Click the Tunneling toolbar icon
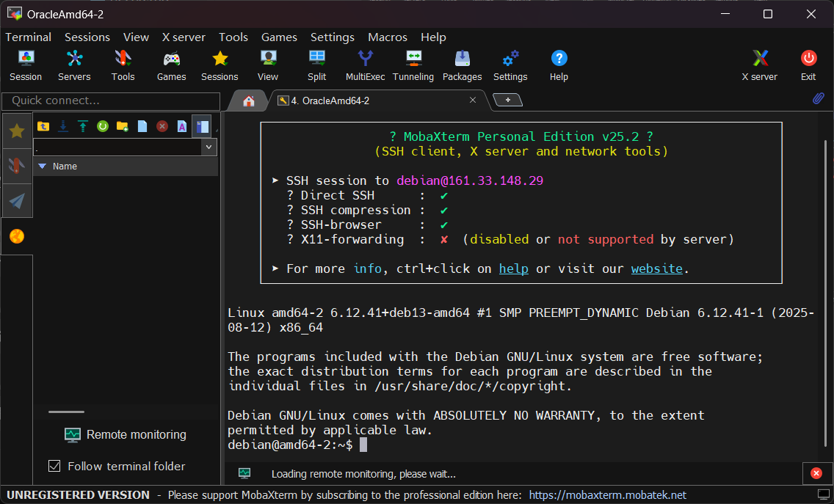The height and width of the screenshot is (504, 834). point(413,65)
